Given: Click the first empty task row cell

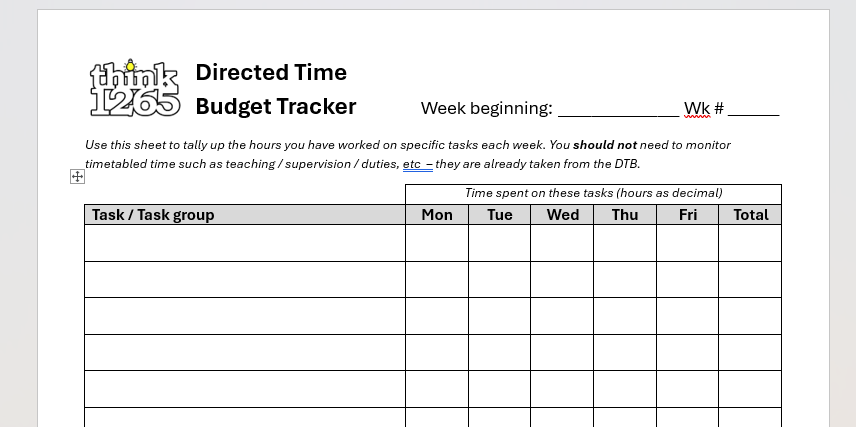Looking at the screenshot, I should [245, 243].
